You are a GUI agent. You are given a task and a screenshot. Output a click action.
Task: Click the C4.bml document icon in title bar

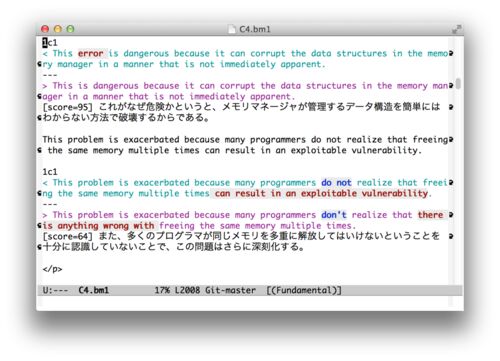[x=232, y=29]
